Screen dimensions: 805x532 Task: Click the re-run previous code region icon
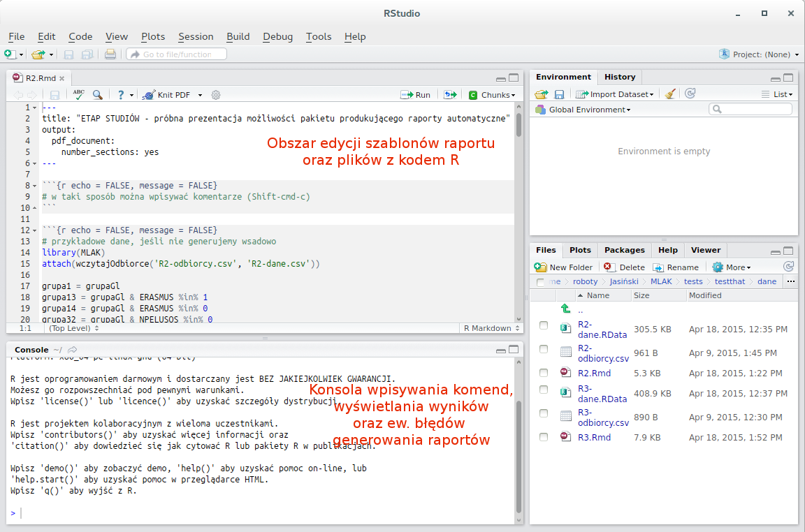450,94
